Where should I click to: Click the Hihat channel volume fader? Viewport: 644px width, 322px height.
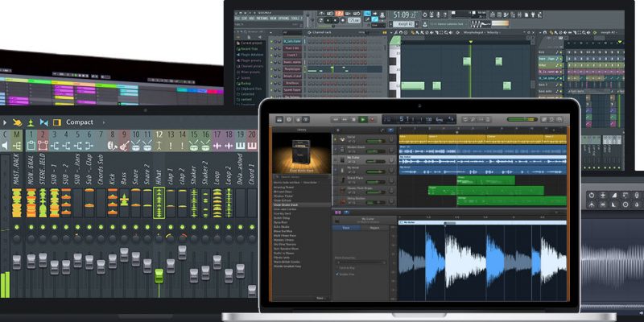[159, 276]
